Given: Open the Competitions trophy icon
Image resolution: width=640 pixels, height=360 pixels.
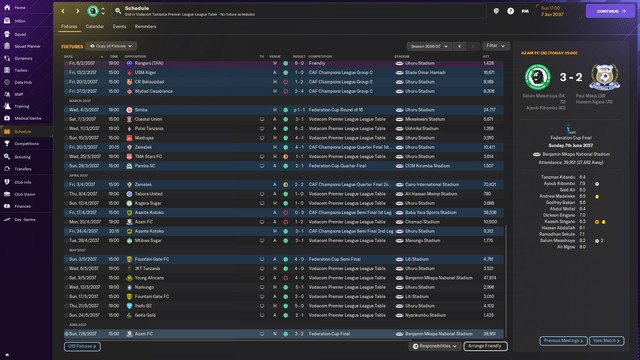Looking at the screenshot, I should click(x=7, y=144).
